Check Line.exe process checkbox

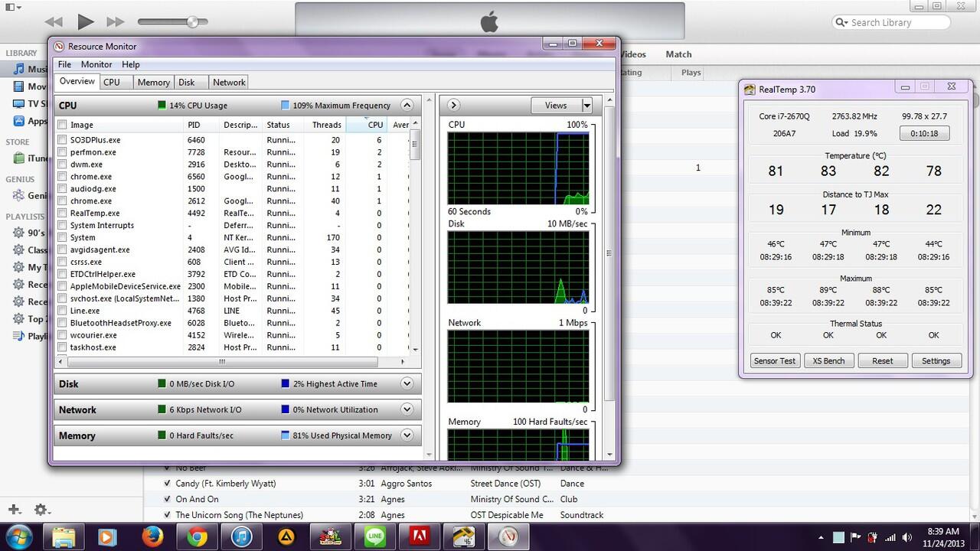(x=62, y=311)
